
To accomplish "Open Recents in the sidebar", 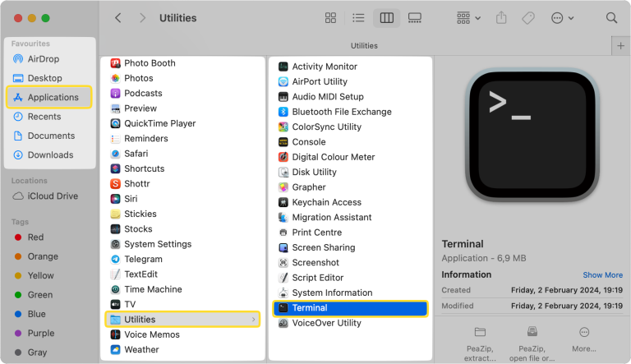I will coord(44,117).
